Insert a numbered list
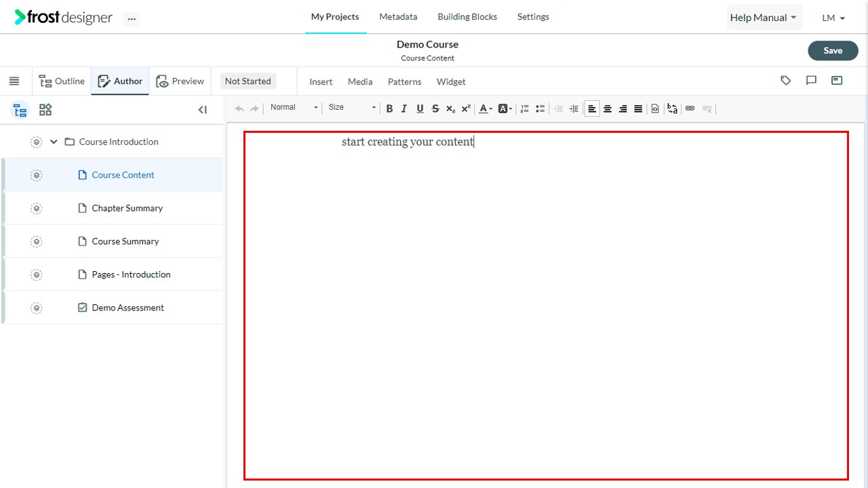This screenshot has height=488, width=868. [525, 108]
